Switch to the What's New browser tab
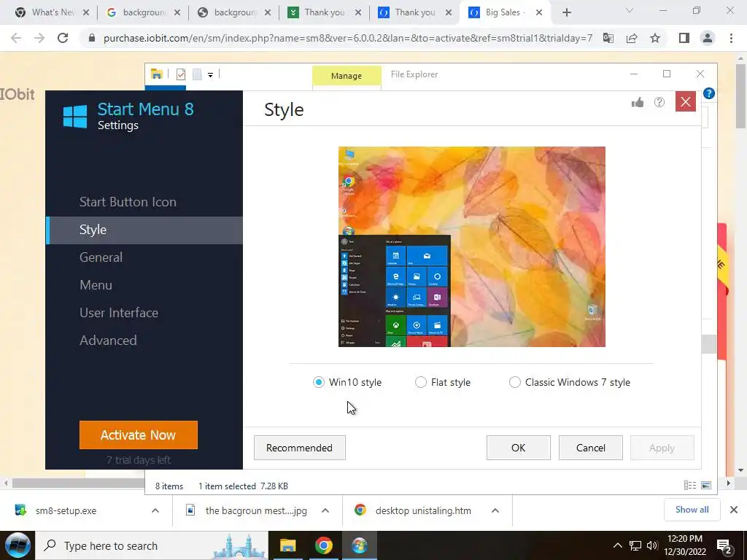This screenshot has height=560, width=747. click(x=52, y=12)
